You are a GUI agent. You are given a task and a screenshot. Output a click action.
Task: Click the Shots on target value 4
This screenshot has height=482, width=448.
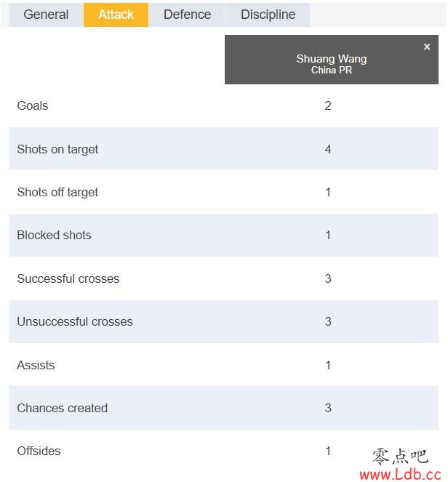328,149
